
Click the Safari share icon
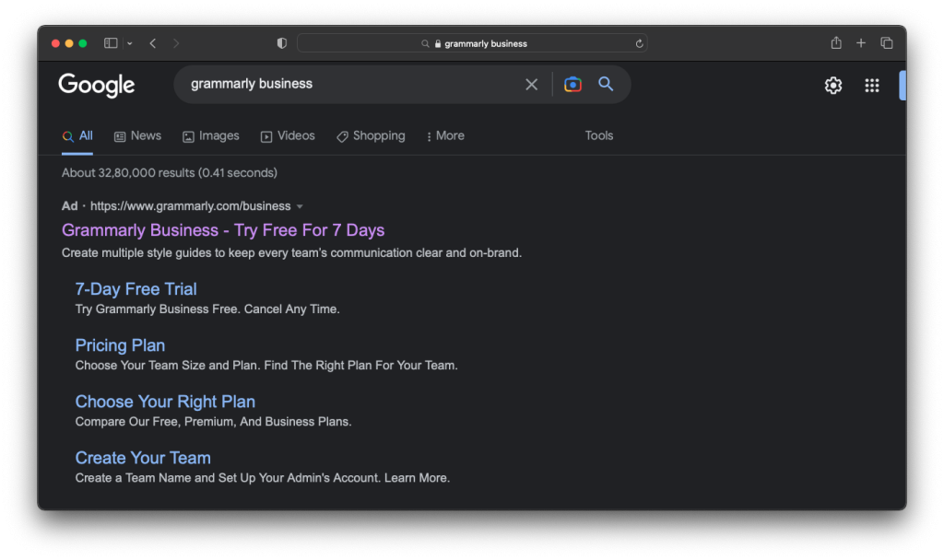pos(836,43)
